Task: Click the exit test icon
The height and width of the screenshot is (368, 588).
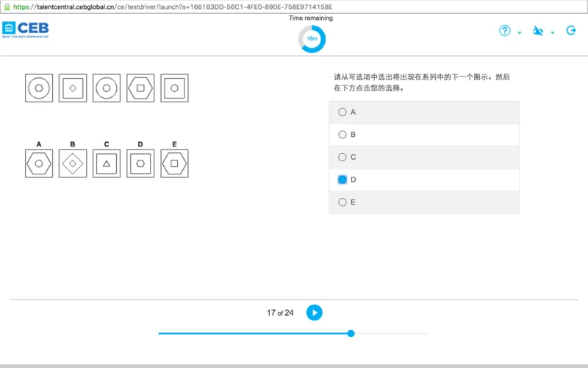Action: pos(571,30)
